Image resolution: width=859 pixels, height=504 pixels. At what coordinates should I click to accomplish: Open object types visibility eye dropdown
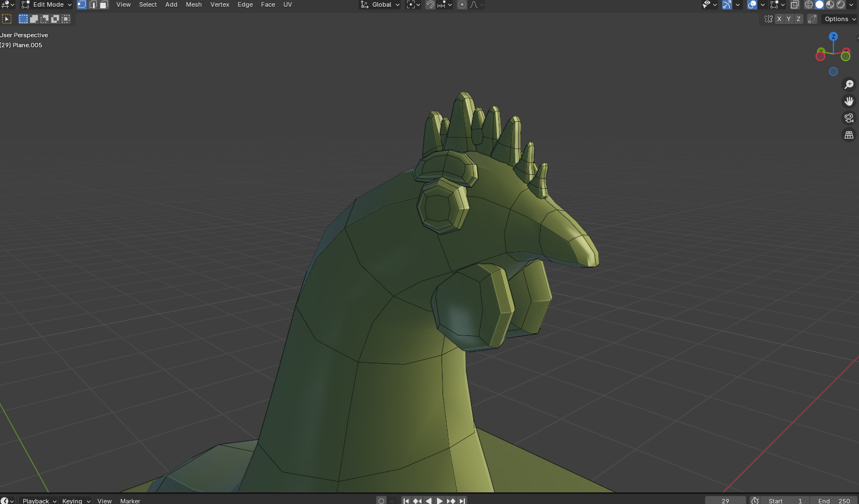[x=710, y=4]
